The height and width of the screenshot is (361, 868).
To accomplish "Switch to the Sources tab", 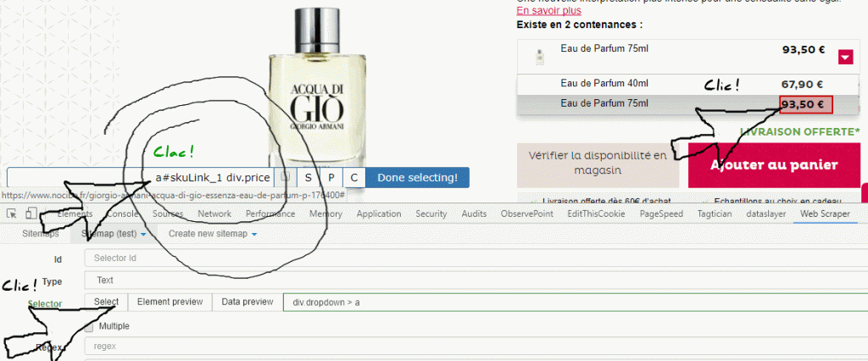I will pyautogui.click(x=168, y=214).
